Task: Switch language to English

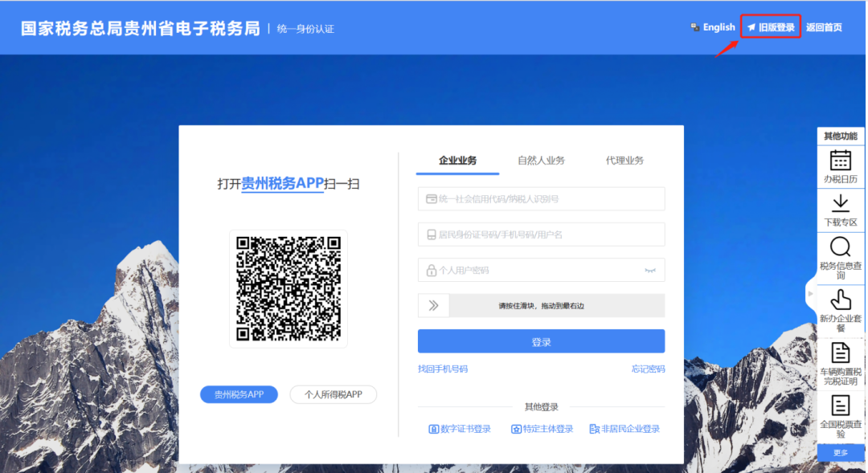Action: [x=719, y=27]
